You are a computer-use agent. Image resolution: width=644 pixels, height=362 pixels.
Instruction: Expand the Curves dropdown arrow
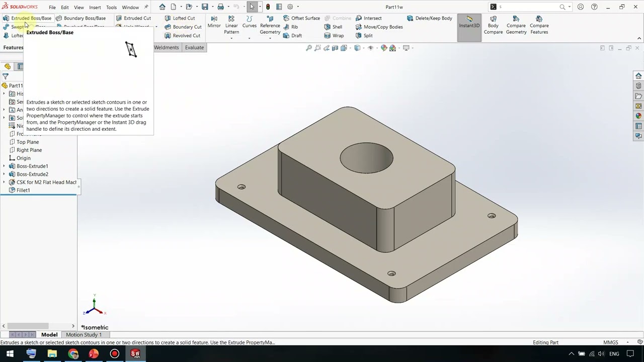249,38
